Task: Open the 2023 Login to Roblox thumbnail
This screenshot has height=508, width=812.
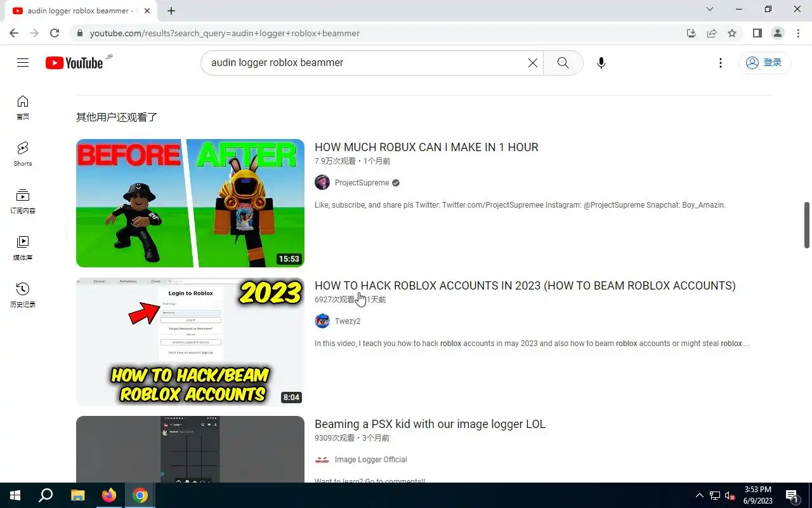Action: (190, 342)
